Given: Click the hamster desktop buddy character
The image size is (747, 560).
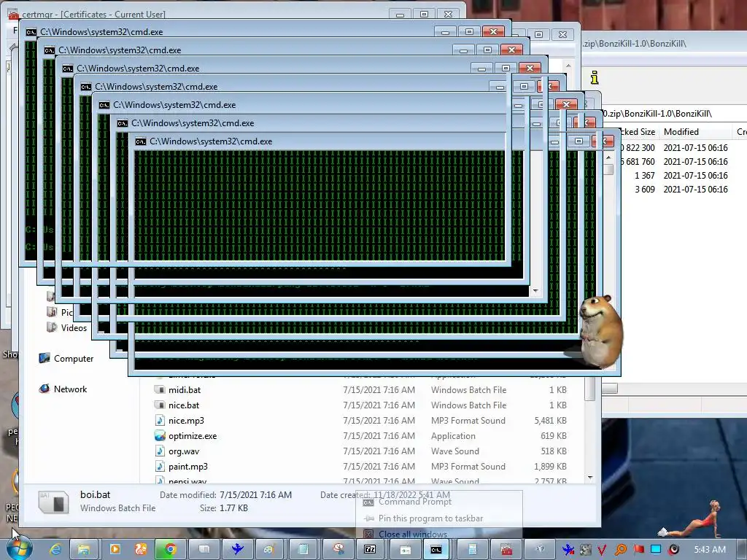Looking at the screenshot, I should point(600,332).
